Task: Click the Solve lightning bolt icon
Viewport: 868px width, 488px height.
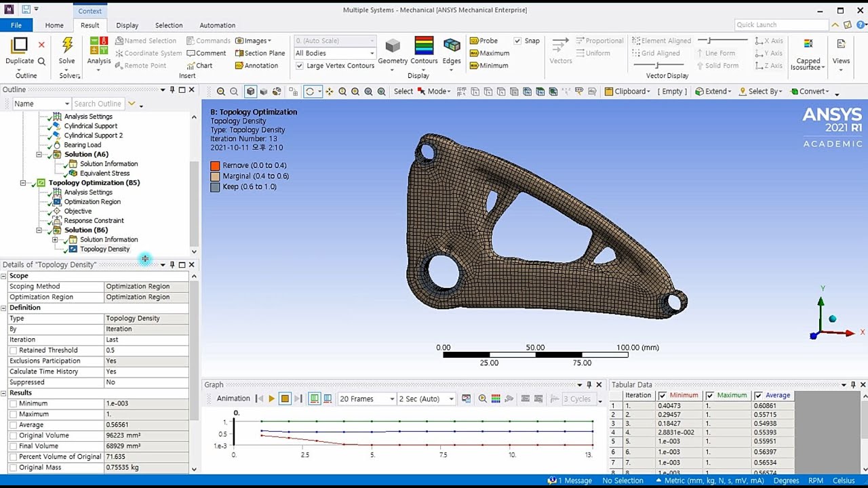Action: pos(67,45)
